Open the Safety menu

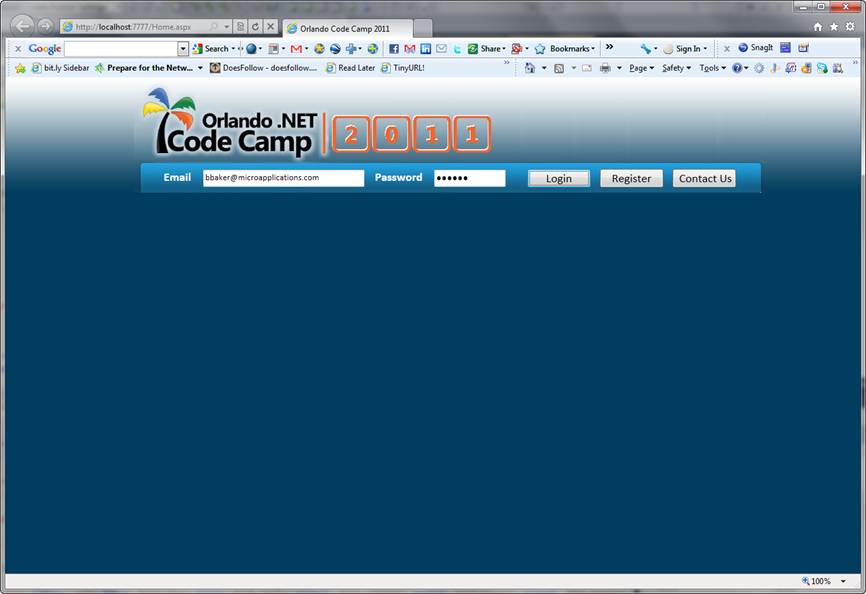click(676, 68)
